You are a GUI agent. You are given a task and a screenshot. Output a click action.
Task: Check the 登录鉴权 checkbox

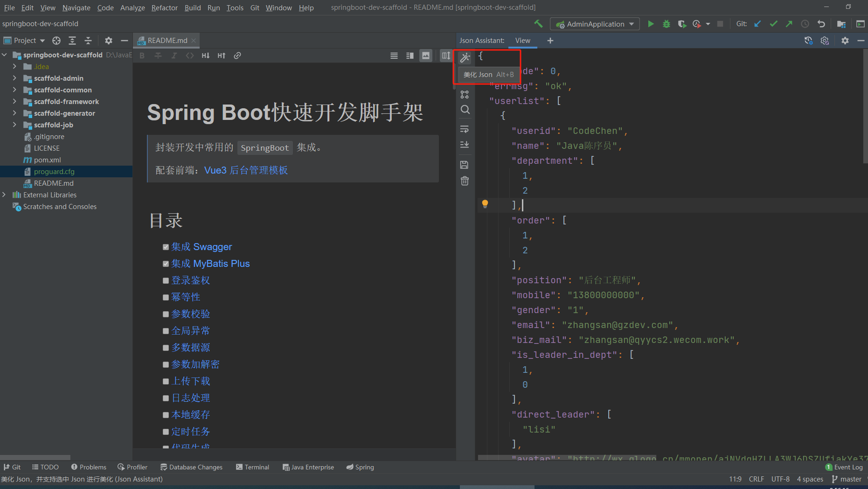pos(166,281)
